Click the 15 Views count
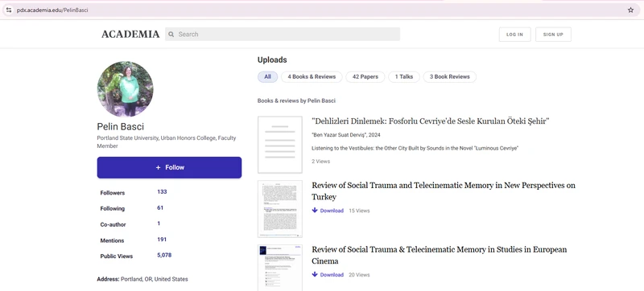Screen dimensions: 644x291 tap(359, 211)
